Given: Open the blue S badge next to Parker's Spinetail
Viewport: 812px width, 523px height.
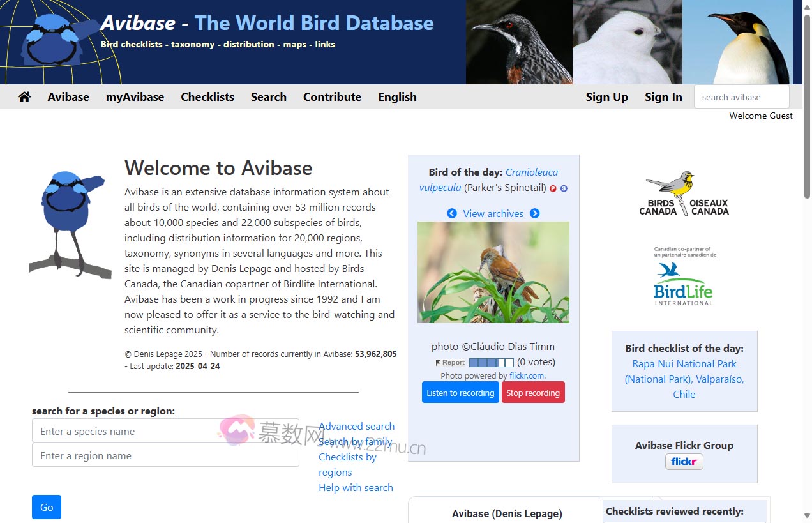Looking at the screenshot, I should (x=563, y=188).
